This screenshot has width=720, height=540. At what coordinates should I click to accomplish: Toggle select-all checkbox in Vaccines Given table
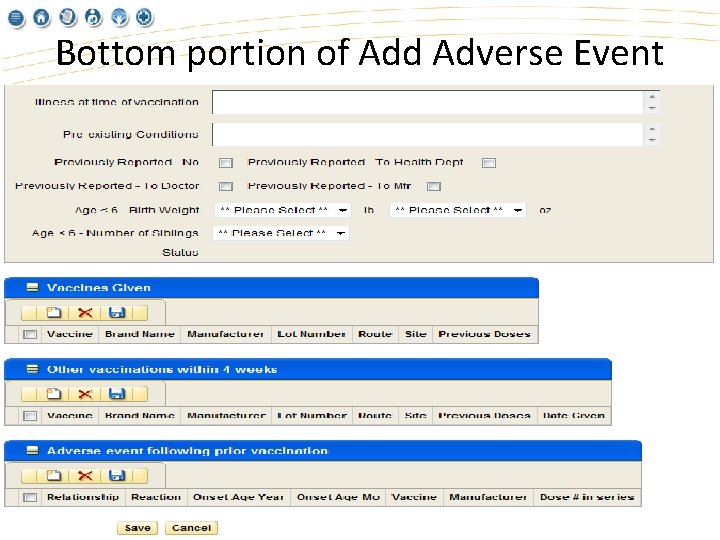pyautogui.click(x=30, y=334)
